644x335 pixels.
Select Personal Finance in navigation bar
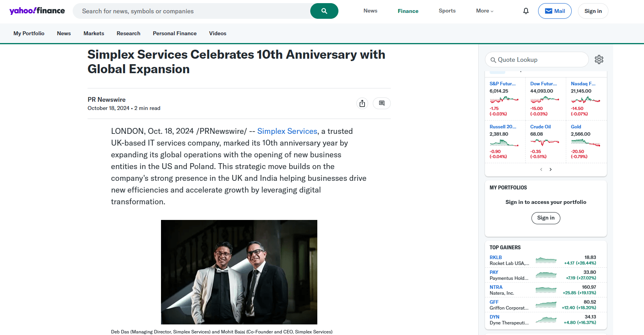click(x=175, y=33)
